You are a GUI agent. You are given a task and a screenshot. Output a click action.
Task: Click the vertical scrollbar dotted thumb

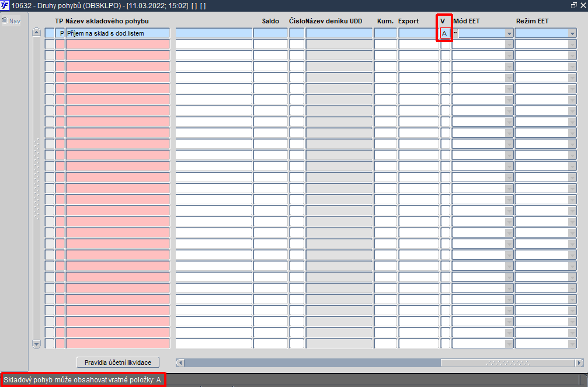36,179
